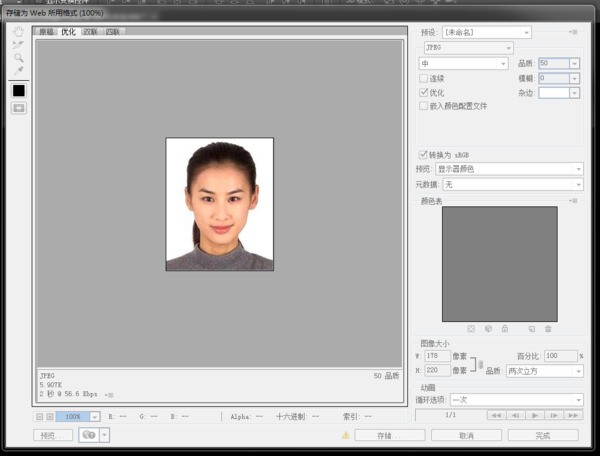Select the Eyedropper tool
This screenshot has height=456, width=600.
point(18,70)
